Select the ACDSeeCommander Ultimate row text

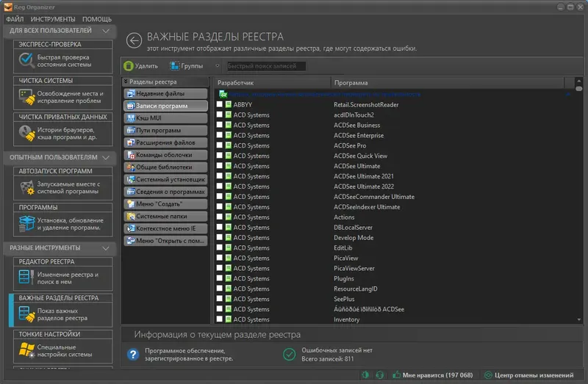click(x=374, y=197)
